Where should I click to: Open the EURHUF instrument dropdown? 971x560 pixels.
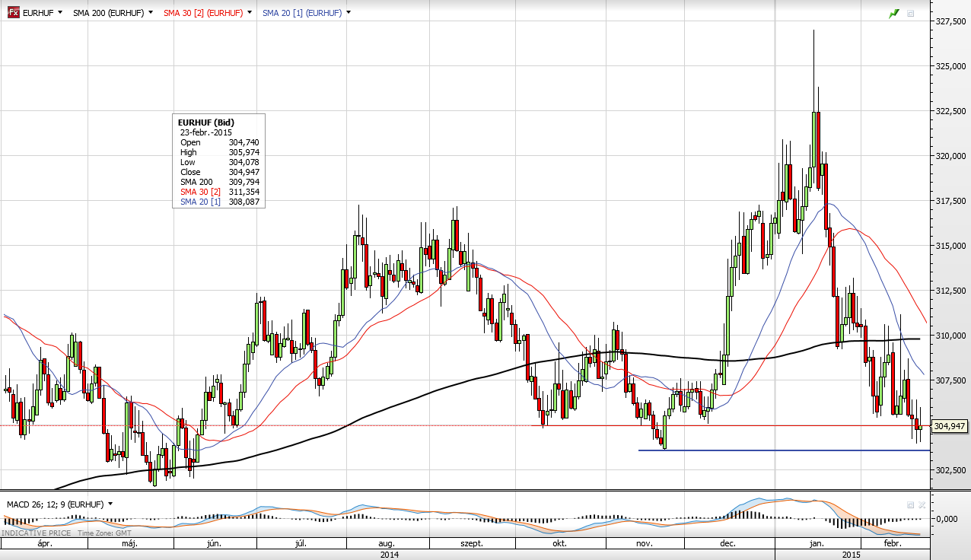[x=60, y=13]
